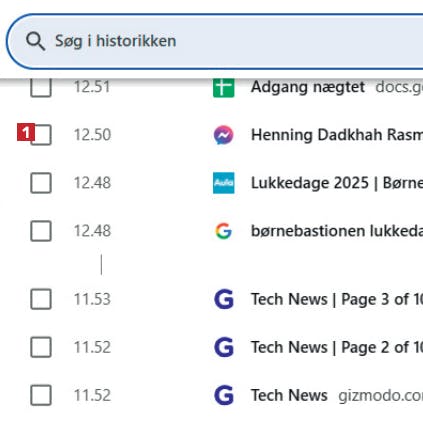
Task: Focus the Søg i historikken field
Action: [x=215, y=41]
